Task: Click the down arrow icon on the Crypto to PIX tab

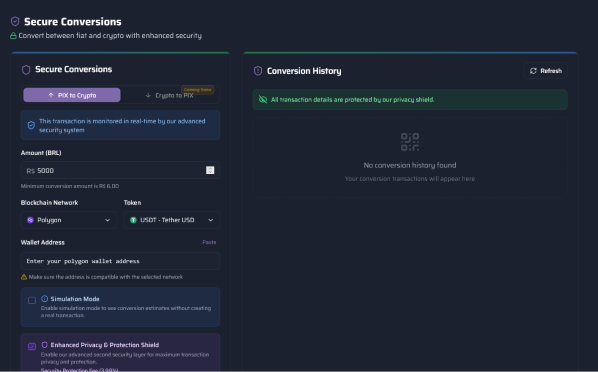Action: point(148,95)
